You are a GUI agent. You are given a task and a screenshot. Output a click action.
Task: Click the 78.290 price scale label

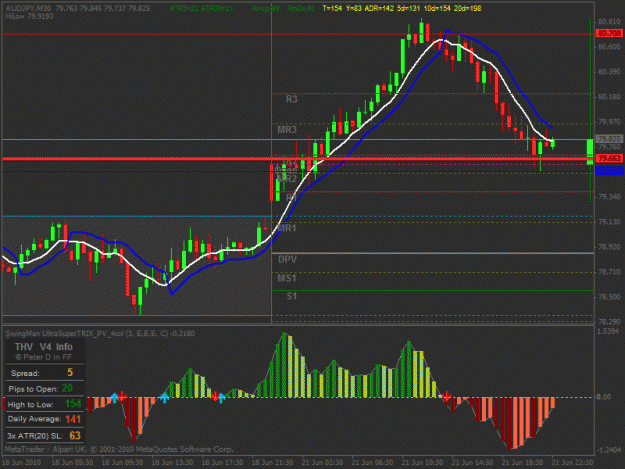[609, 322]
